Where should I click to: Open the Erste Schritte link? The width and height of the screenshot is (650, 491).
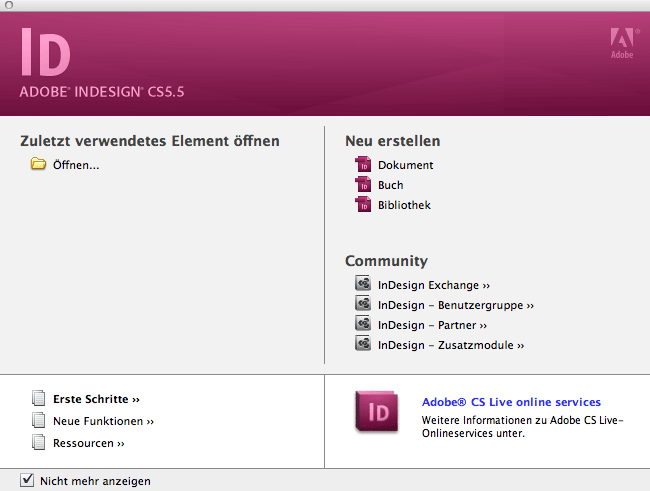tap(96, 399)
